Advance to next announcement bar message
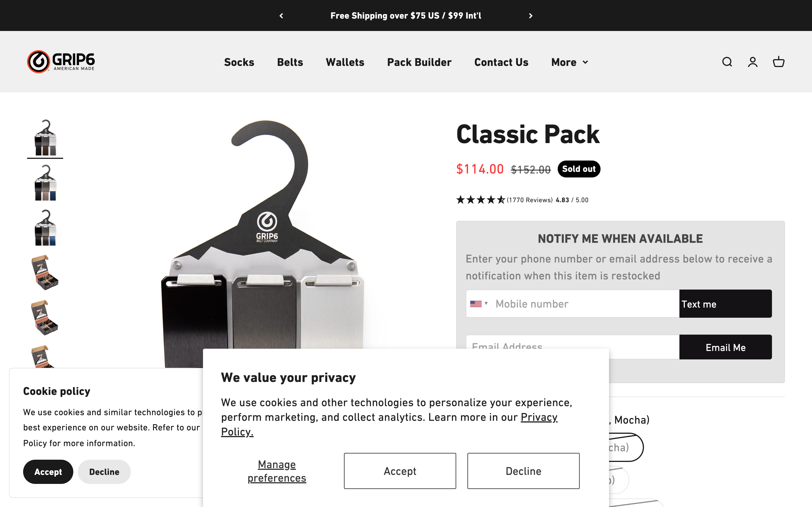This screenshot has width=812, height=507. [531, 16]
